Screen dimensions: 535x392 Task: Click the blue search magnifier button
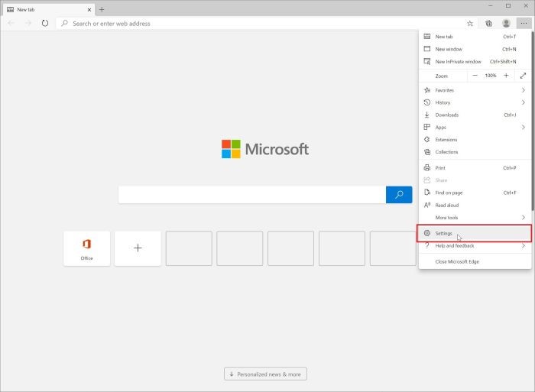point(399,194)
